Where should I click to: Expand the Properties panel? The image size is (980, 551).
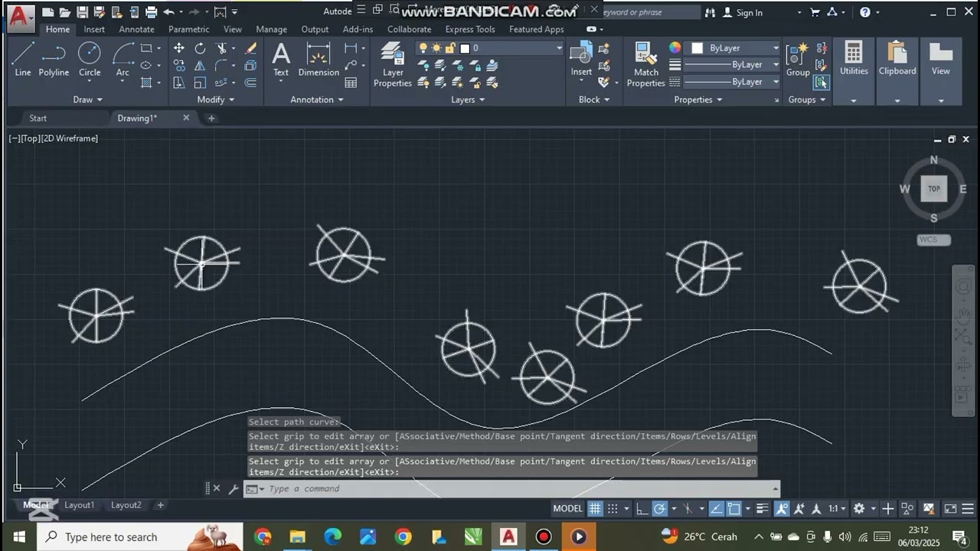click(698, 99)
